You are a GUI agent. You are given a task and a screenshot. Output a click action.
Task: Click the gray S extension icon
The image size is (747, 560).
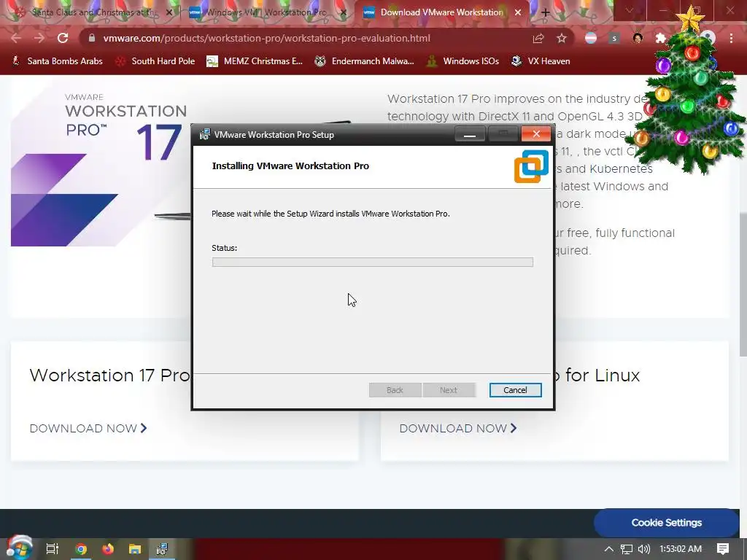click(x=614, y=38)
